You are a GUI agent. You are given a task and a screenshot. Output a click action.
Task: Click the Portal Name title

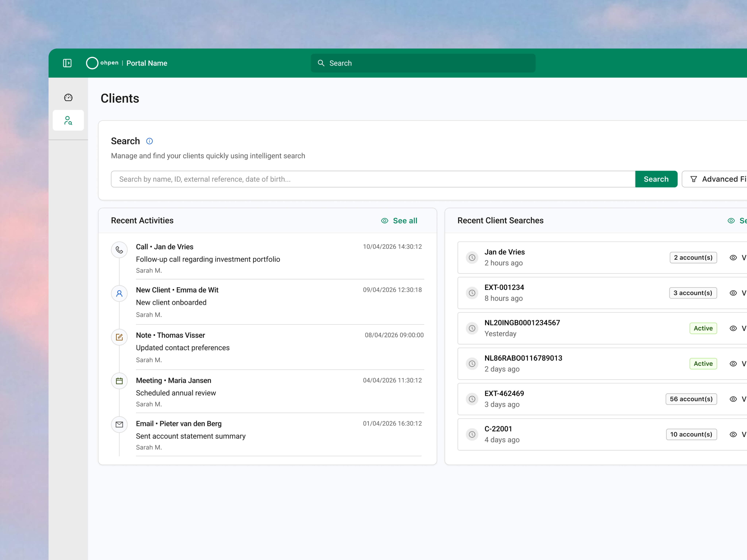(x=147, y=63)
